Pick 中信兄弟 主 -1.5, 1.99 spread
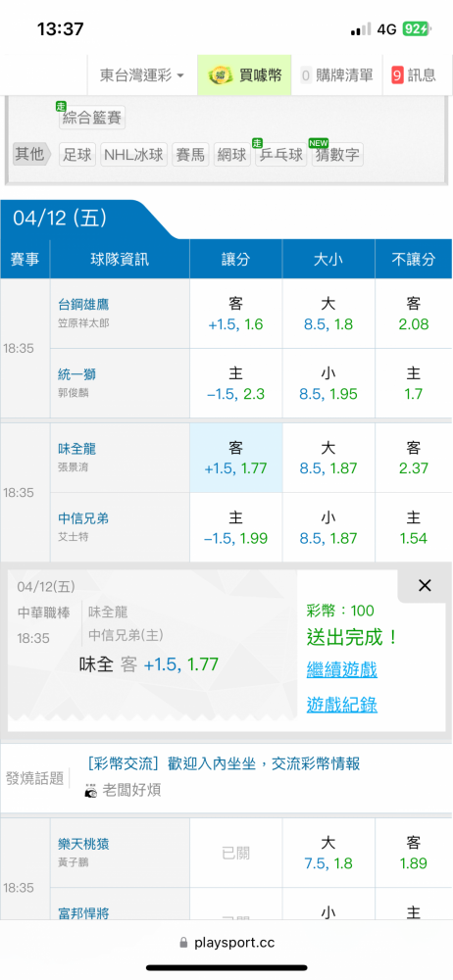 point(236,528)
